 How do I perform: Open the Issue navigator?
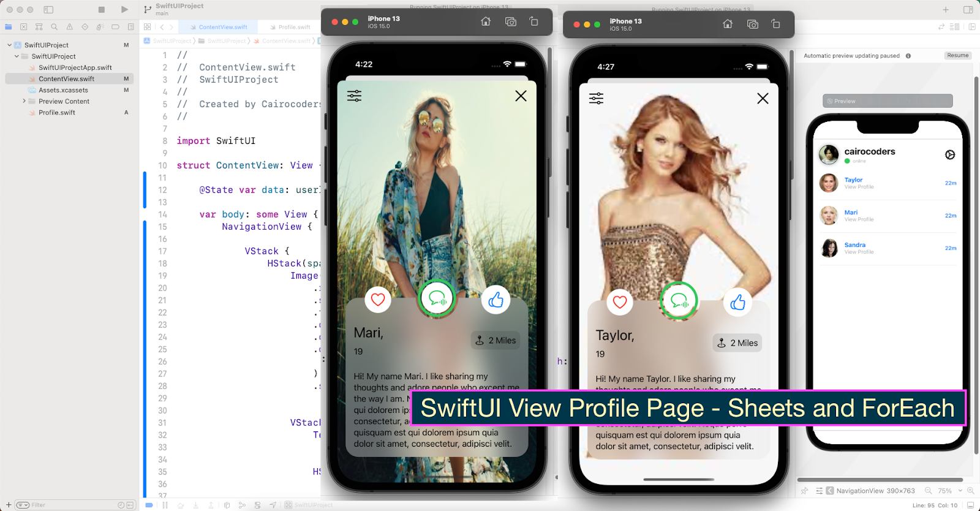[x=70, y=27]
